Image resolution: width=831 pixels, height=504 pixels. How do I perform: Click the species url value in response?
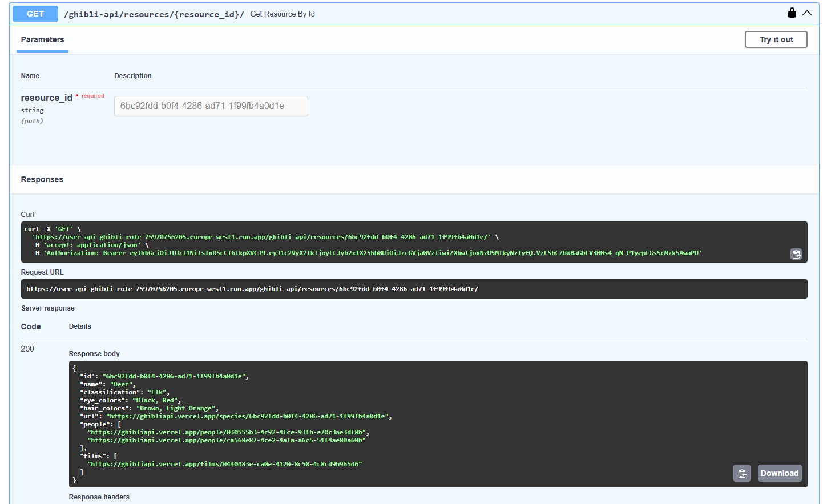[248, 416]
